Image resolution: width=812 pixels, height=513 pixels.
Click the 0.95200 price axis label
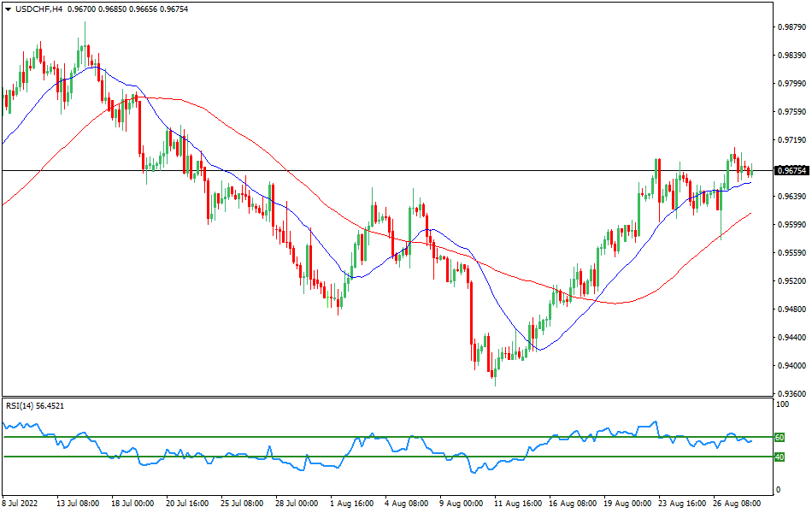(791, 281)
